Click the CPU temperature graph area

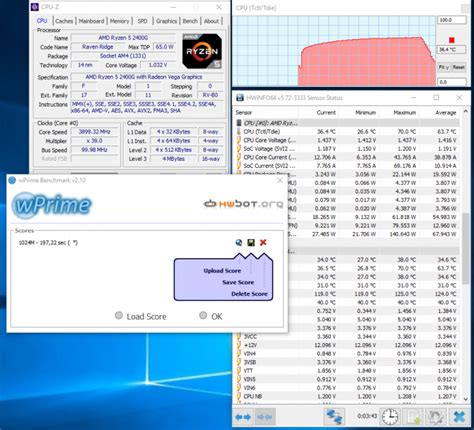point(334,51)
